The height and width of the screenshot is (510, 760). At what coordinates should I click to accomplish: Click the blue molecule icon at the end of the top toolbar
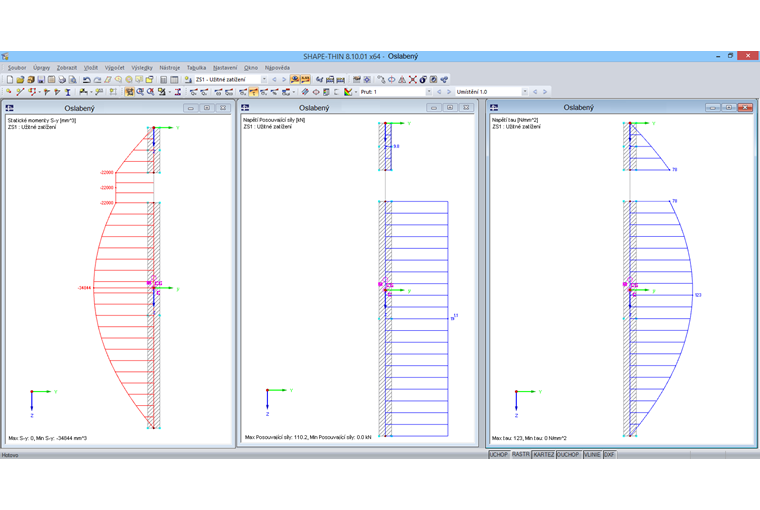444,80
